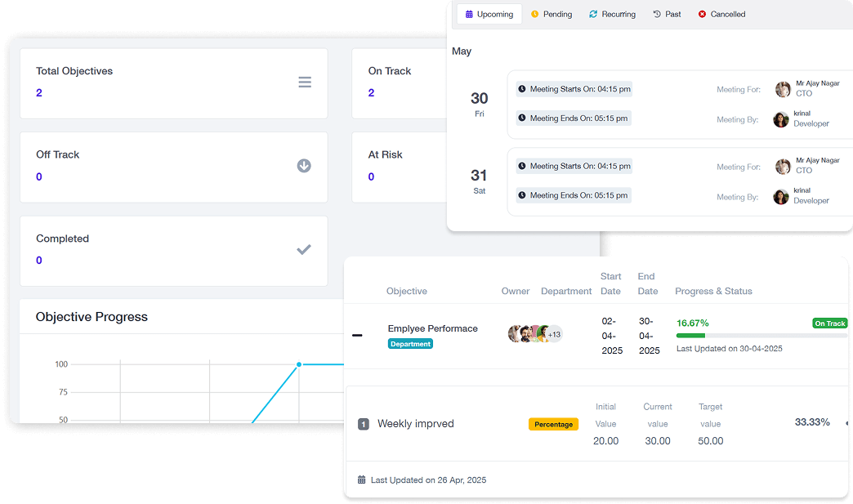Open the Upcoming meetings tab

(489, 14)
